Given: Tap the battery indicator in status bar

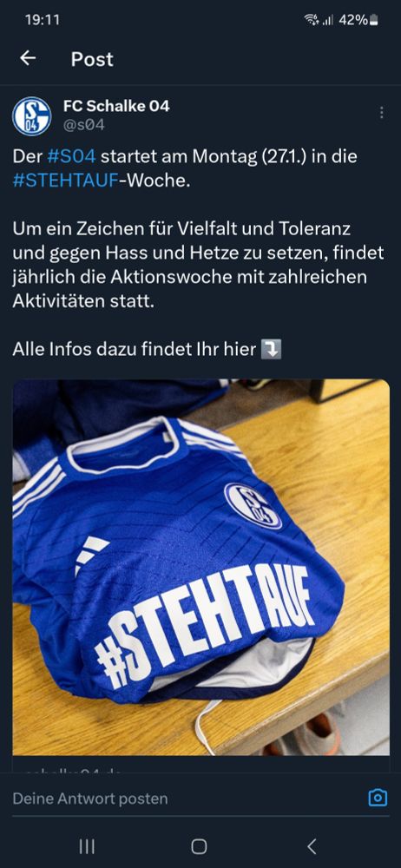Looking at the screenshot, I should pyautogui.click(x=375, y=20).
